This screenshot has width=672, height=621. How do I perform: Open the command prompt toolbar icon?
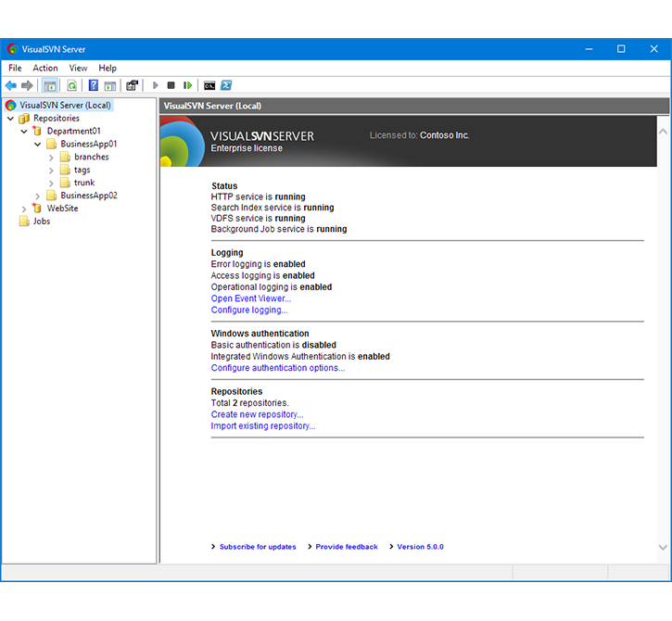209,85
